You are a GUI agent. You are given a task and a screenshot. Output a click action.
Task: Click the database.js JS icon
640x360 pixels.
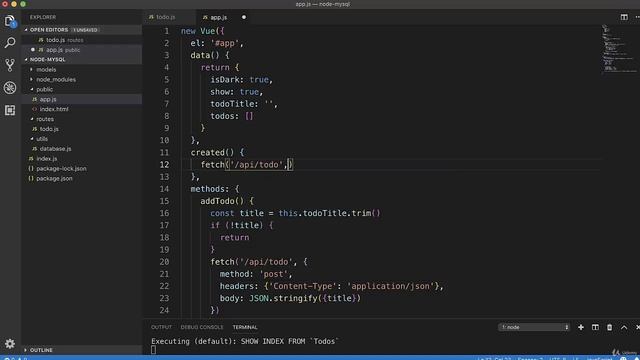pos(35,149)
